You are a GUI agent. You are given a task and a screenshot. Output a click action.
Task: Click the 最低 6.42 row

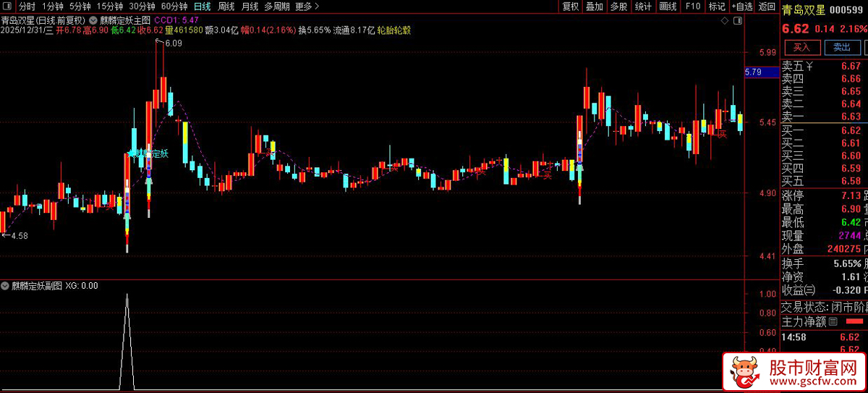coord(823,222)
